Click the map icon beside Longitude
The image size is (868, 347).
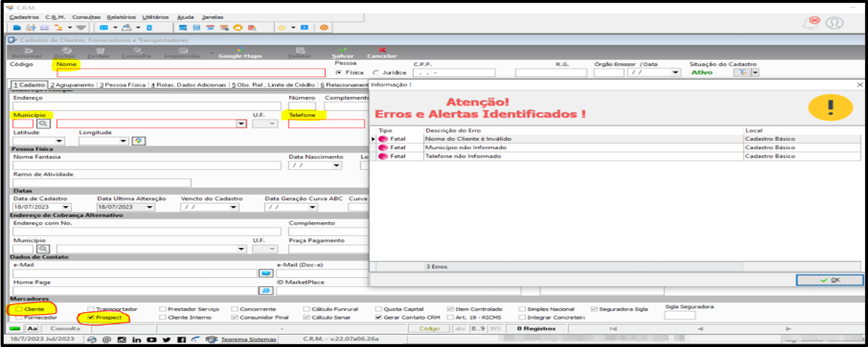[x=138, y=141]
